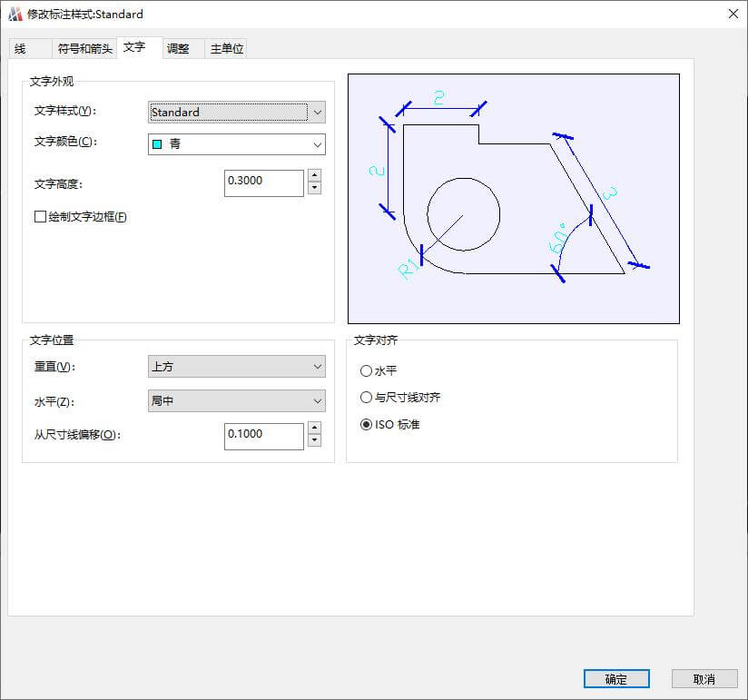The width and height of the screenshot is (748, 700).
Task: Select the ISO 标准 radio button
Action: [x=367, y=422]
